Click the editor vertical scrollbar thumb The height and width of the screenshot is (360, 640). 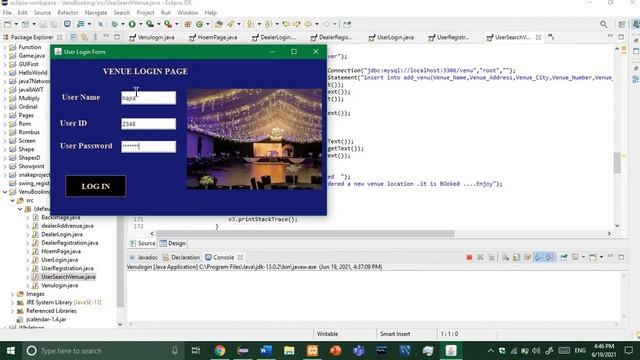pos(617,163)
